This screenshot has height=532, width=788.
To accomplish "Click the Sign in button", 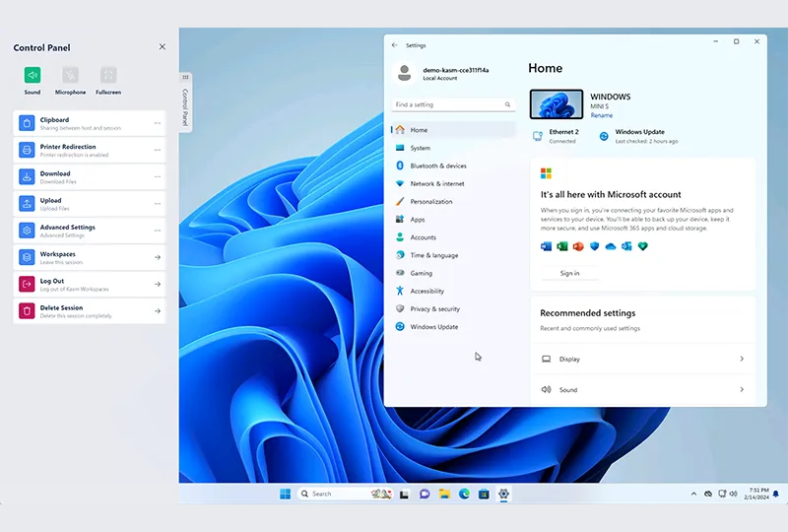I will tap(570, 273).
